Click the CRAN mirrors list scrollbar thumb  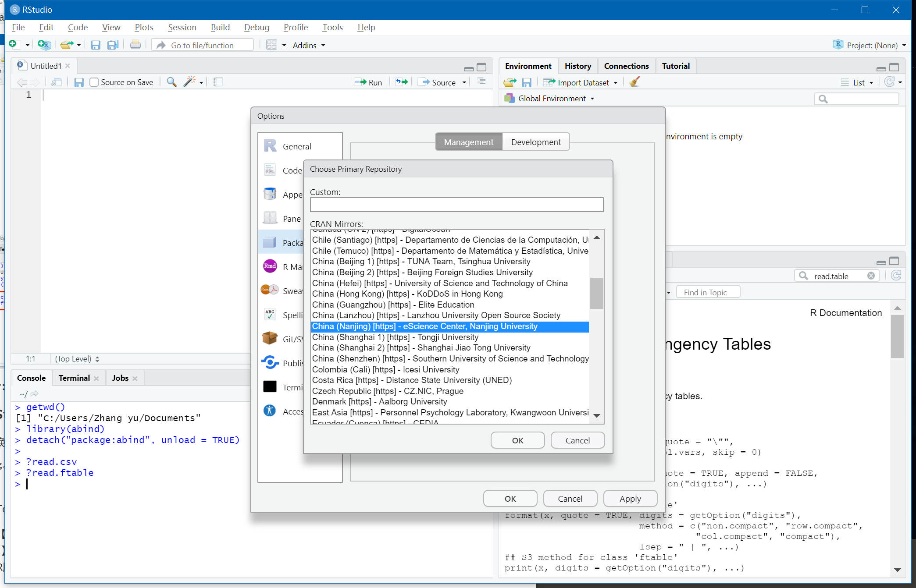(x=596, y=293)
